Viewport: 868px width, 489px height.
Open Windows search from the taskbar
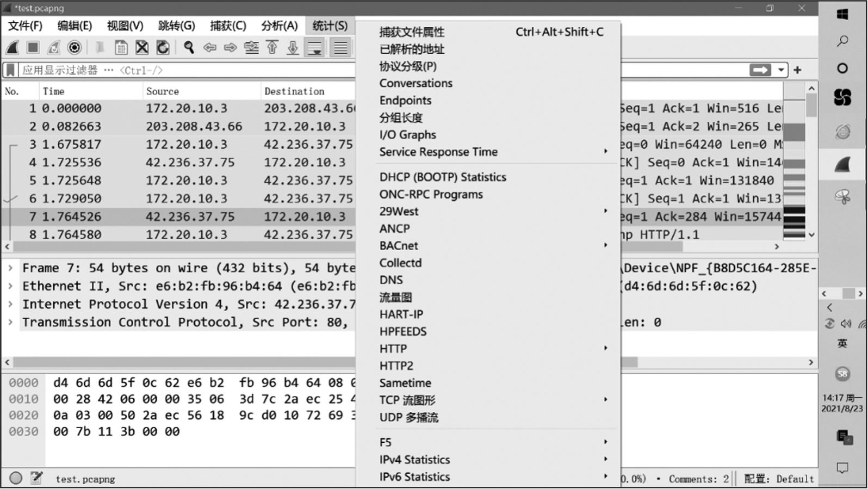[x=842, y=41]
